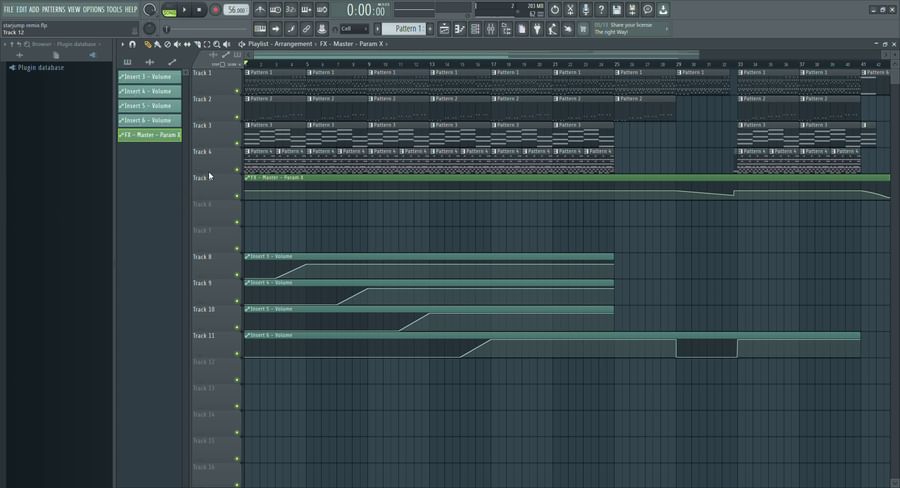Screen dimensions: 900x488
Task: Select Insert 4 - Volume in picker panel
Action: tap(149, 91)
